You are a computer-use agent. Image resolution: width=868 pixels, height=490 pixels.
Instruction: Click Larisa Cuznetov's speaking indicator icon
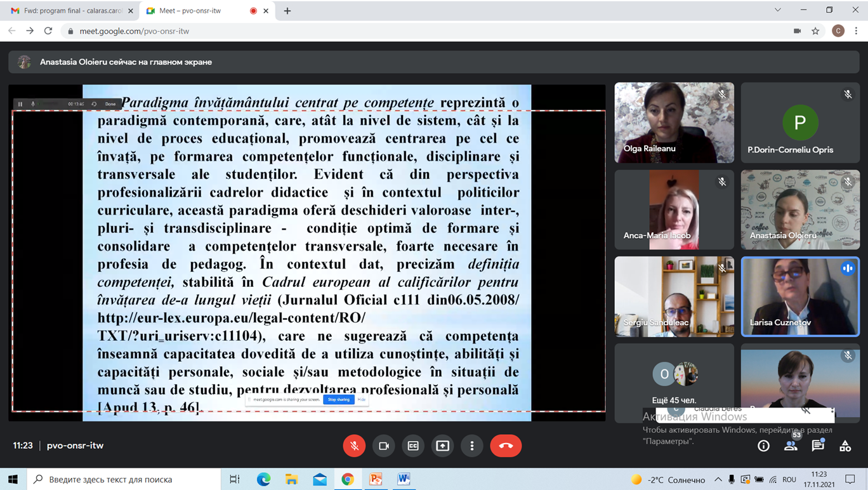(x=848, y=268)
